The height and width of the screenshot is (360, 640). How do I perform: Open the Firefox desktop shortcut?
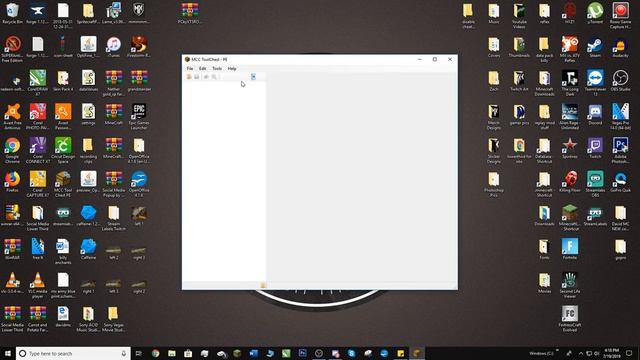[12, 182]
